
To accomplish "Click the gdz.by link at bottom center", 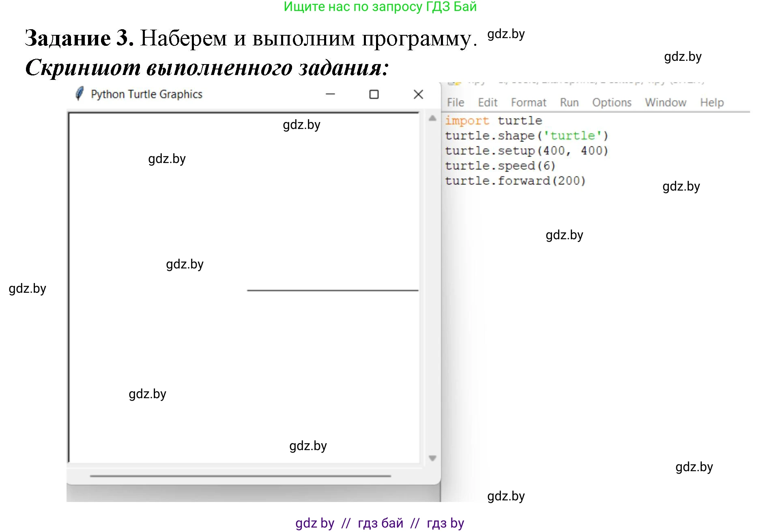I will (x=380, y=523).
